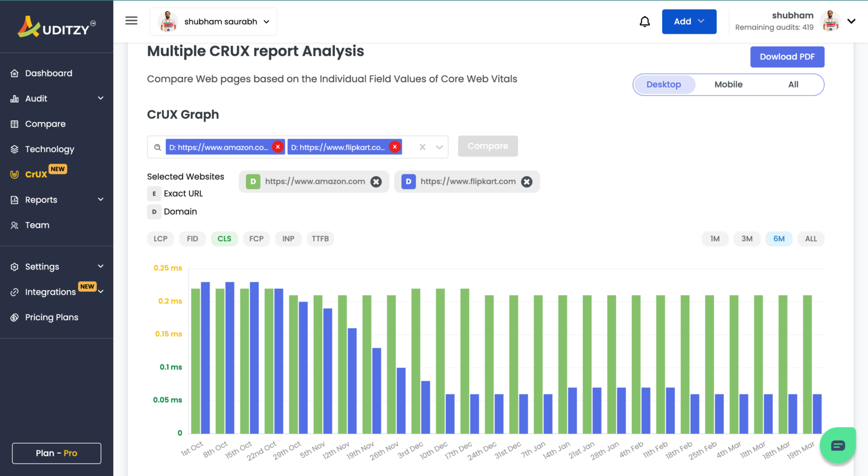Screen dimensions: 868x476
Task: Select the FID metric
Action: [x=192, y=239]
